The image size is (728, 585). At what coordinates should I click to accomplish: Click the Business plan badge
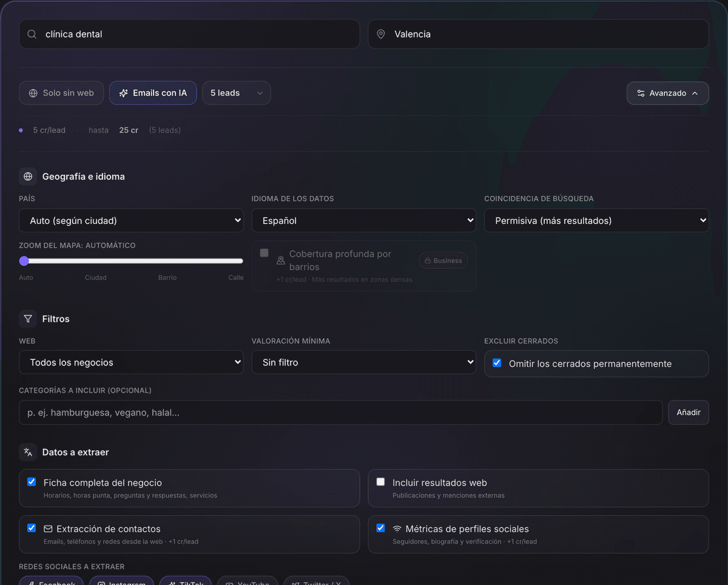[443, 261]
